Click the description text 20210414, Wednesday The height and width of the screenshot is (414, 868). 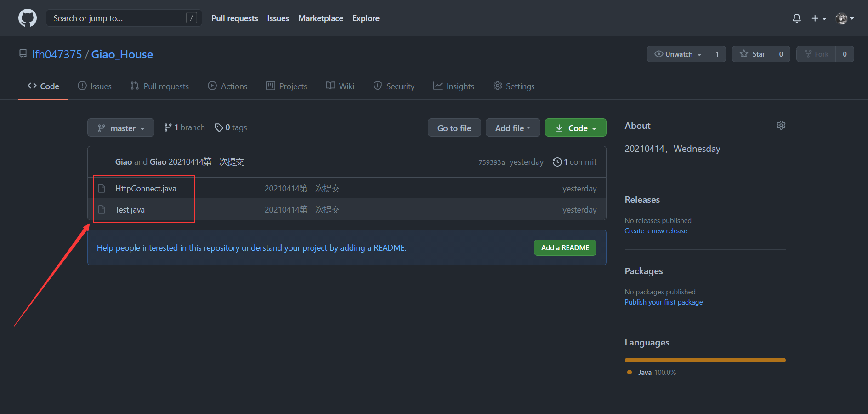click(672, 149)
